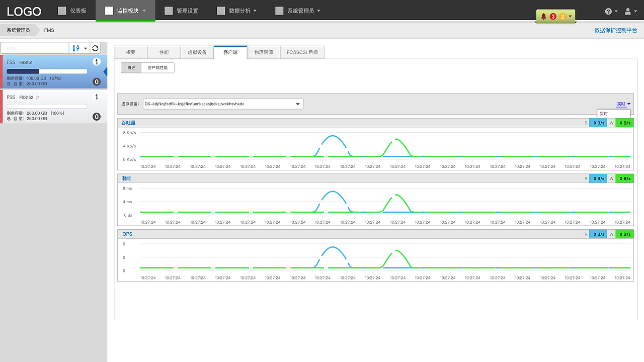Click the 潜能 section title
This screenshot has width=644, height=362.
point(126,178)
